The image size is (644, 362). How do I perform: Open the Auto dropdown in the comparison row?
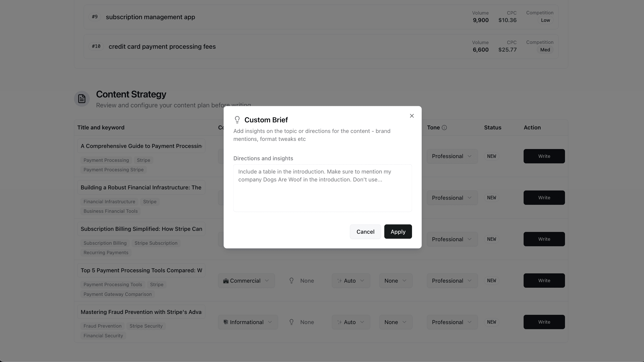tap(351, 281)
